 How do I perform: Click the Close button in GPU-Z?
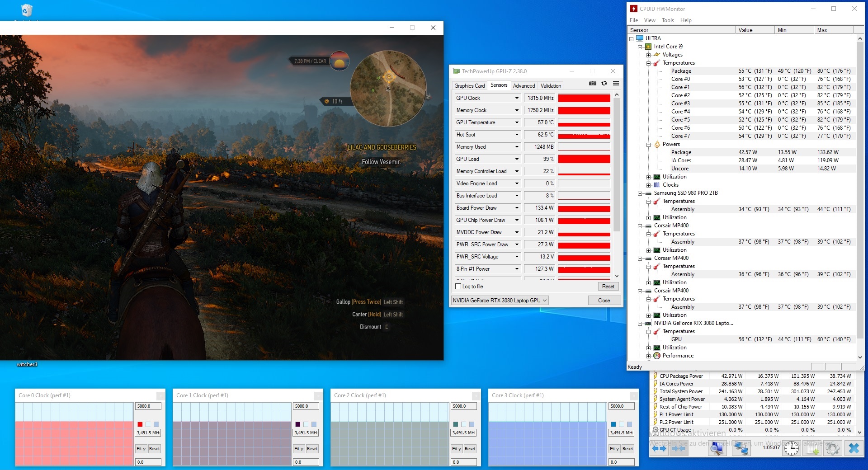604,301
